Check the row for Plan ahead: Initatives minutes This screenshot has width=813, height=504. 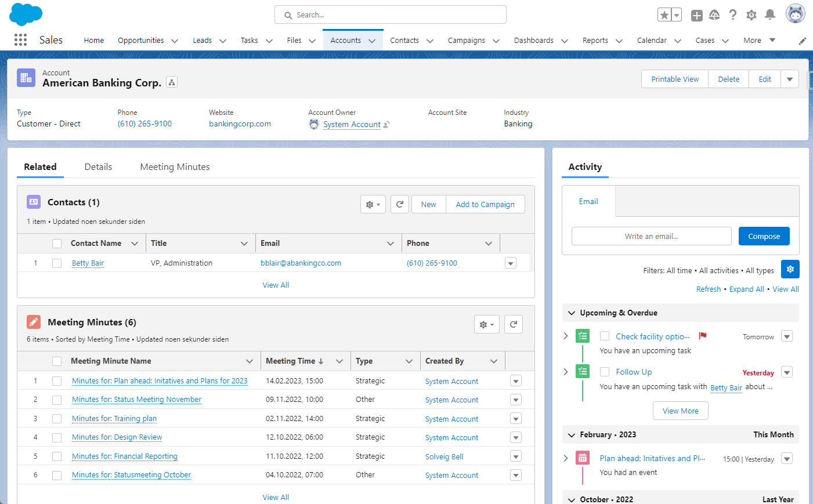click(57, 381)
